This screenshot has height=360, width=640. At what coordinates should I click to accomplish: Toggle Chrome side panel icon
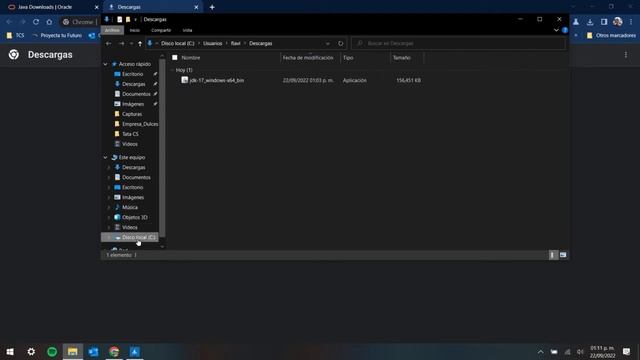click(x=604, y=22)
